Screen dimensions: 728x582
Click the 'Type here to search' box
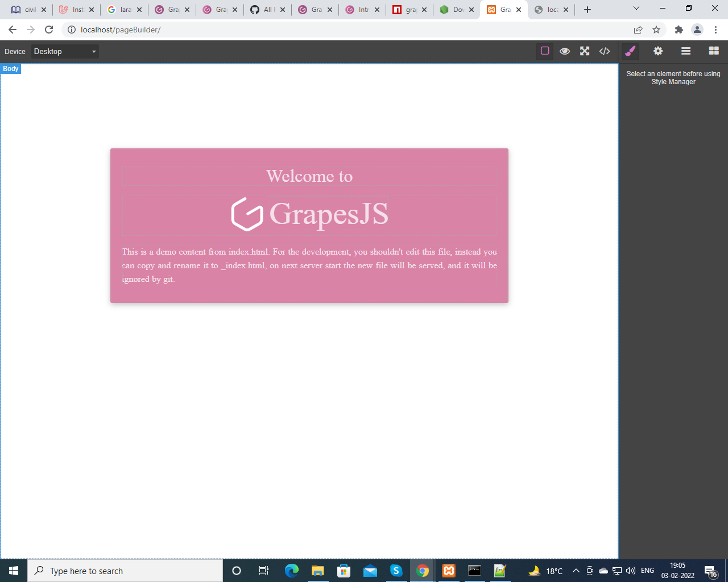click(x=125, y=571)
